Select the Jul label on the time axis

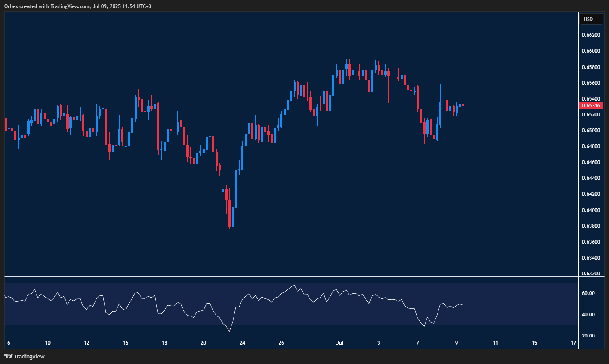pos(339,343)
